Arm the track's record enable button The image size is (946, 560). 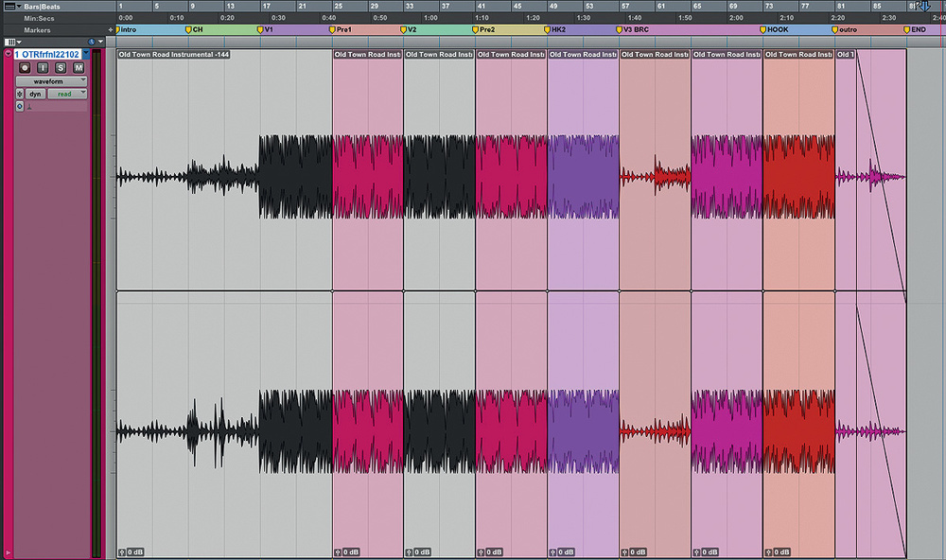(25, 68)
